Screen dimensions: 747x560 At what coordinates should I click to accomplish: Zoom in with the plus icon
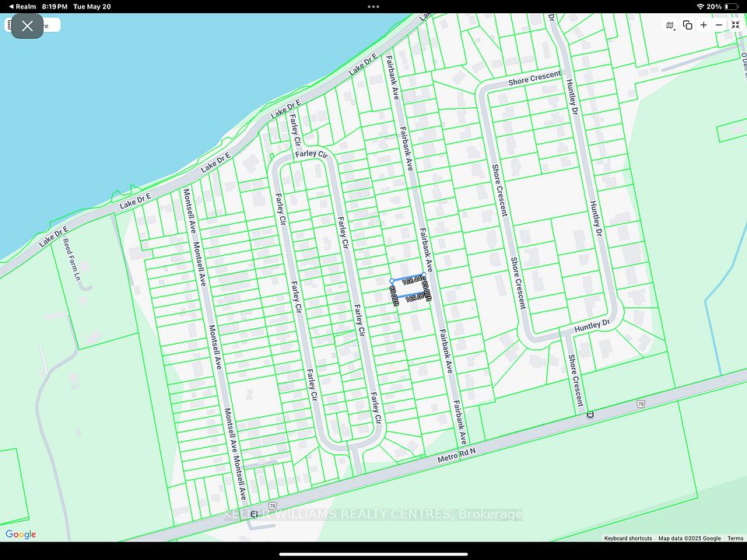[x=703, y=25]
